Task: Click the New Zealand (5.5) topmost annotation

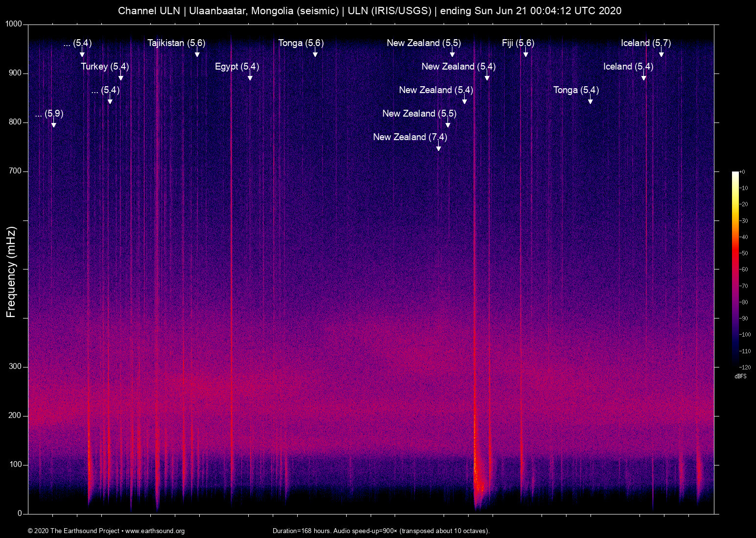Action: (424, 43)
